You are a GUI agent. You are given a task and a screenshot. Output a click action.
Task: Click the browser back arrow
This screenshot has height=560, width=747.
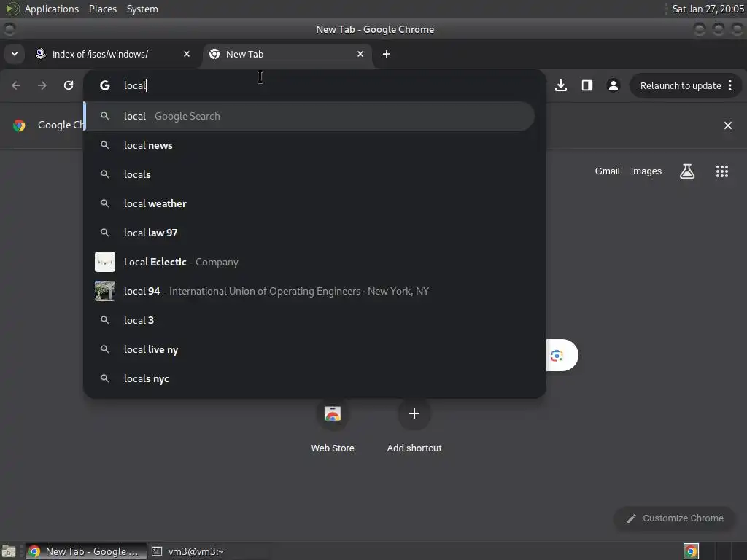pyautogui.click(x=16, y=85)
